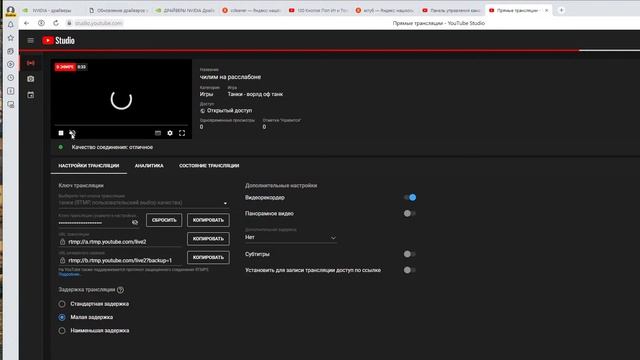This screenshot has width=640, height=360.
Task: Open the СОСТОЯНИЕ ТРАНСЛЯЦИИ tab
Action: (209, 166)
